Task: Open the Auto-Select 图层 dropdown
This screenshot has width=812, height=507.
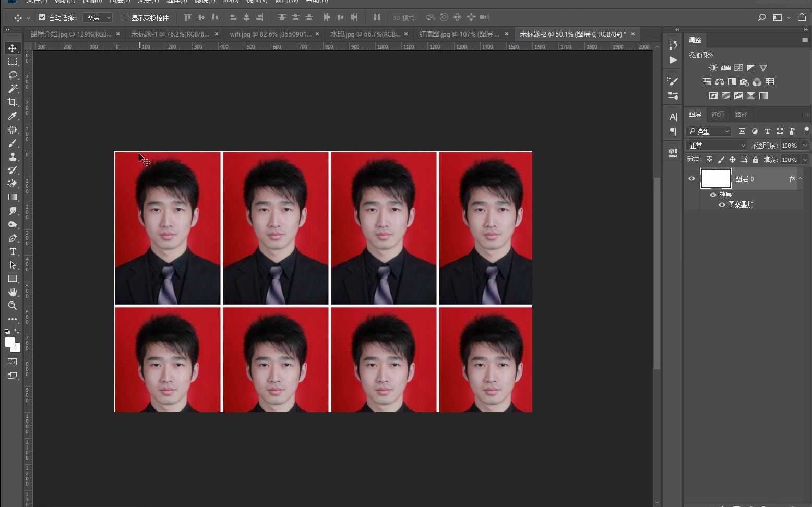Action: (98, 18)
